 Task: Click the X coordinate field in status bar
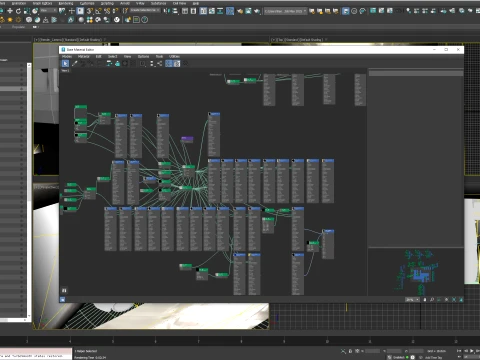[373, 351]
